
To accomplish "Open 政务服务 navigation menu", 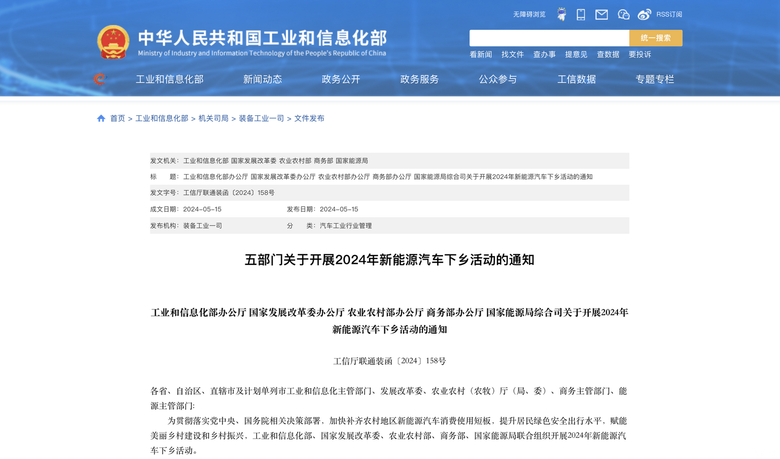I will coord(419,79).
